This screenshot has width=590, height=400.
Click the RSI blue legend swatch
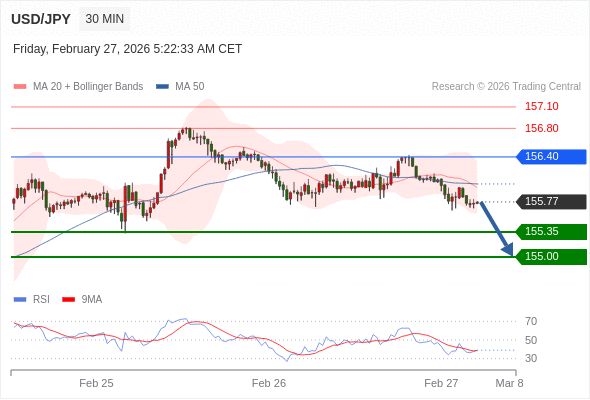tap(20, 300)
